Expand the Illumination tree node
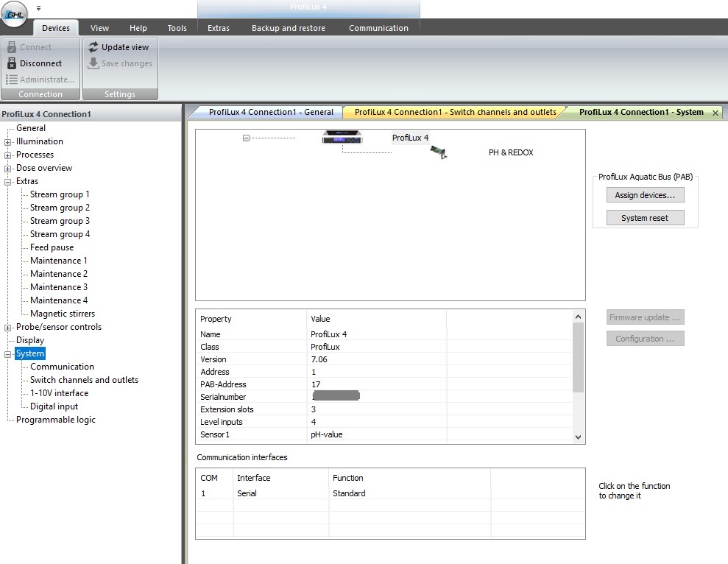The image size is (728, 564). (x=7, y=142)
